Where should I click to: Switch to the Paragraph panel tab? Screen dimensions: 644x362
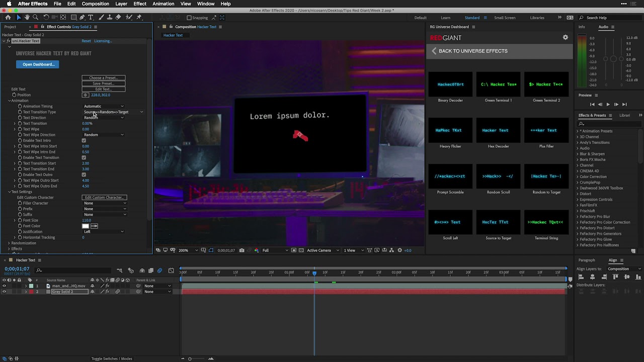point(587,260)
